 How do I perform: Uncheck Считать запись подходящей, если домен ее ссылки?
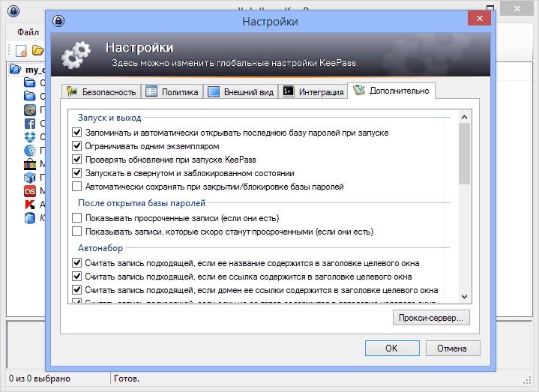[x=76, y=290]
